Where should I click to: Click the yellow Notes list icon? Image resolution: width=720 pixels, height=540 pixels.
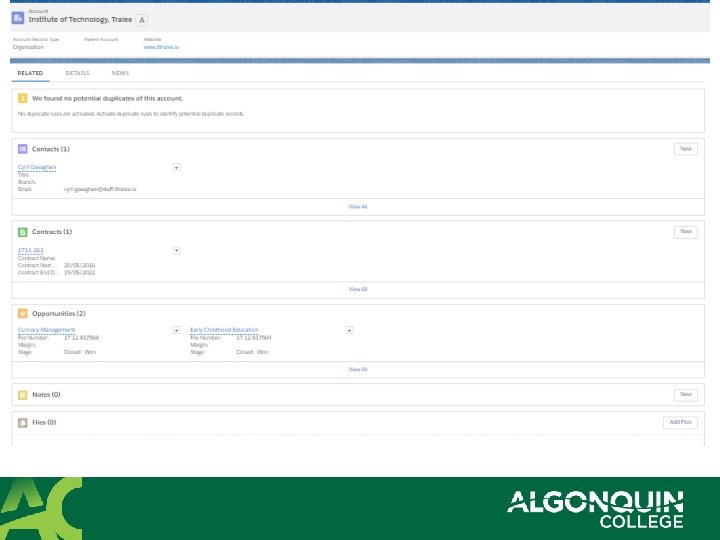(22, 395)
